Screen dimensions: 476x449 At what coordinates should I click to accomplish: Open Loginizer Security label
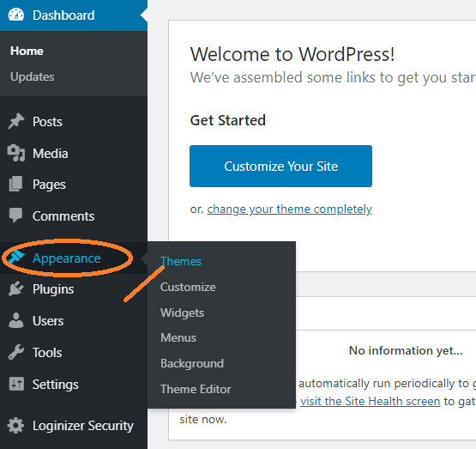pos(83,426)
